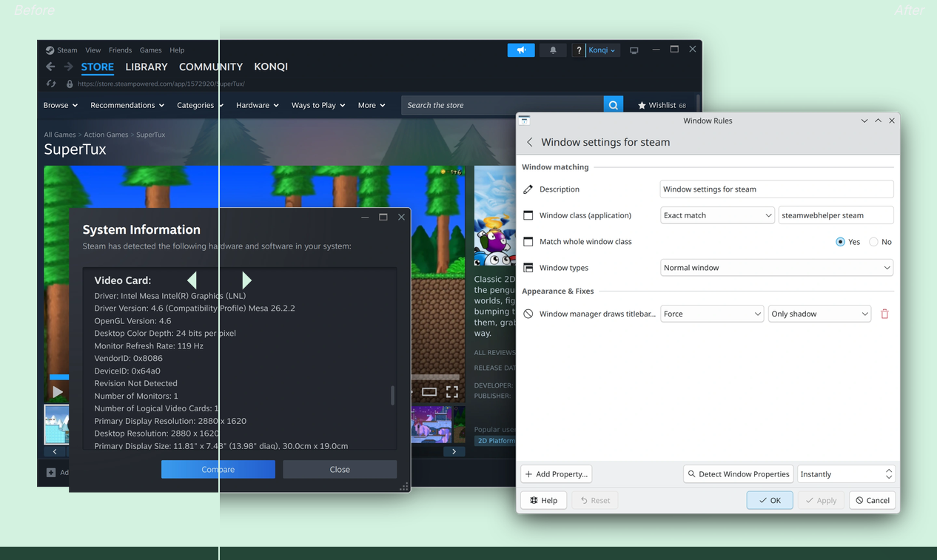Click the Search the store field
The width and height of the screenshot is (937, 560).
coord(503,105)
